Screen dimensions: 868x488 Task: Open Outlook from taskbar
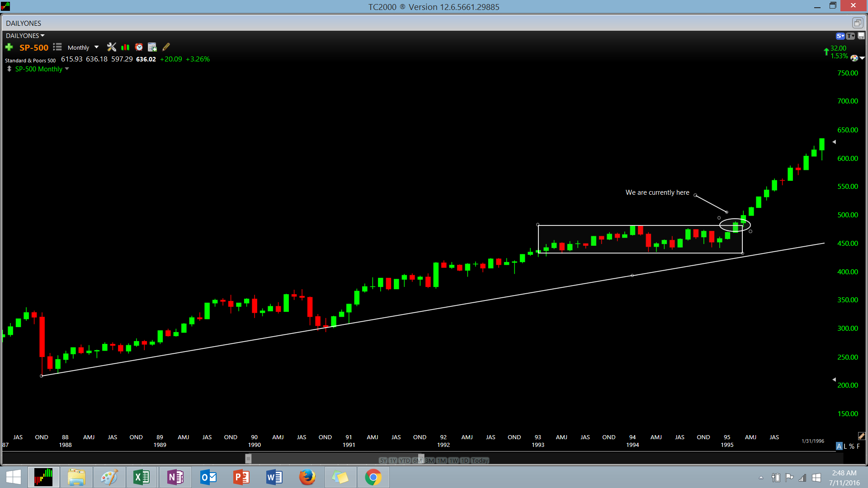(208, 477)
